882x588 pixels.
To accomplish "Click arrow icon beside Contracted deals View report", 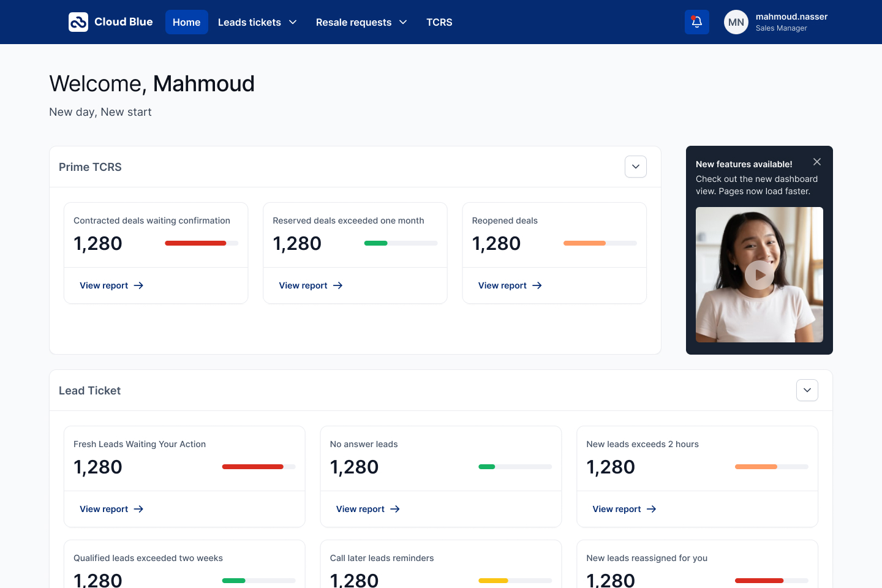I will (x=138, y=285).
